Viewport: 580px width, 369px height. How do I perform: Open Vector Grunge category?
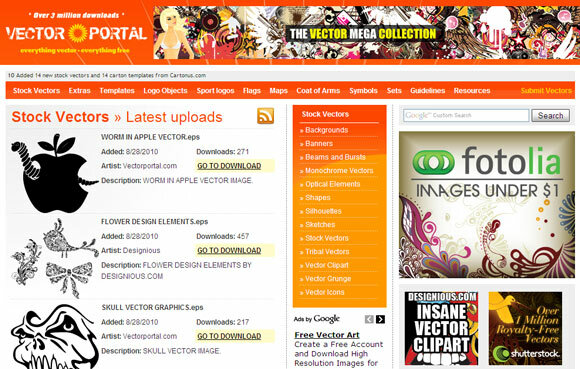pos(328,279)
